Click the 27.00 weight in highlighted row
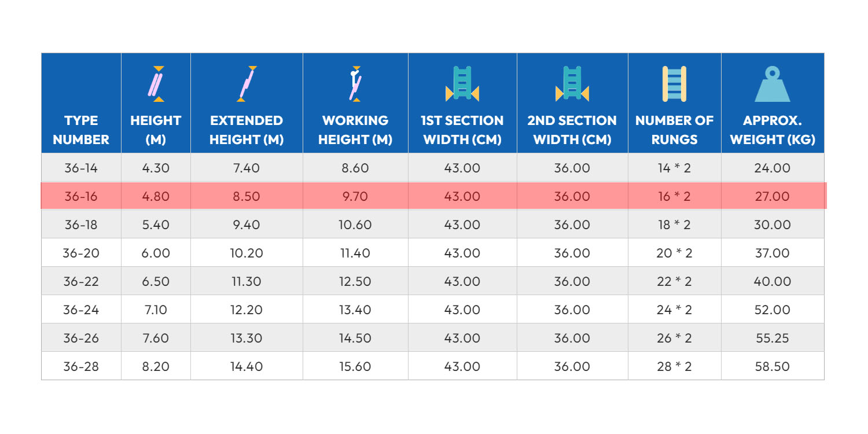Screen dimensions: 868x434 pyautogui.click(x=772, y=197)
